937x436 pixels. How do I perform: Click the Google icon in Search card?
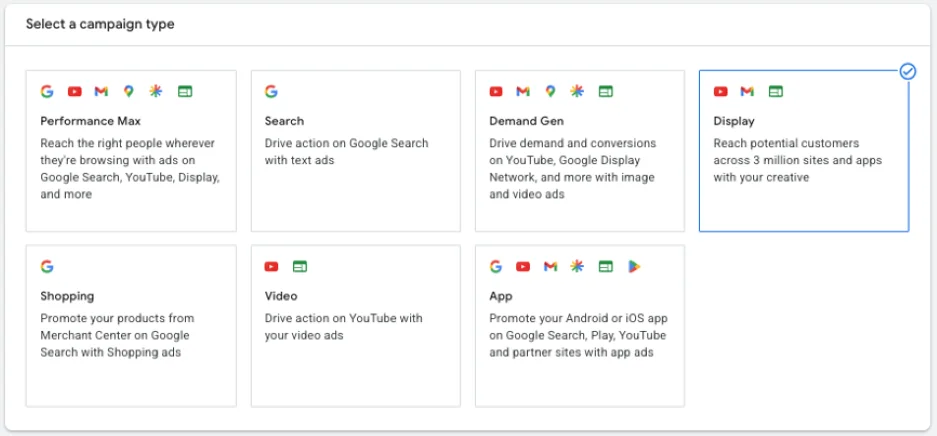pyautogui.click(x=271, y=91)
